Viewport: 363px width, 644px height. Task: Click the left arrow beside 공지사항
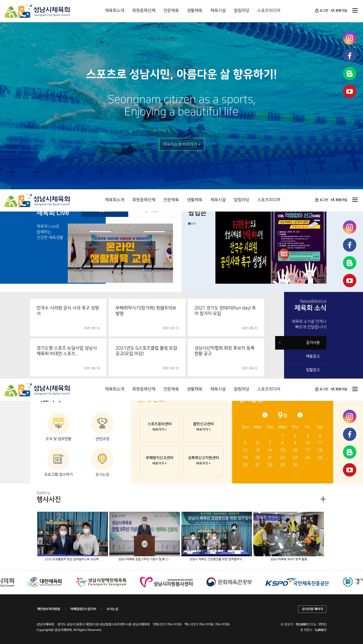[280, 342]
